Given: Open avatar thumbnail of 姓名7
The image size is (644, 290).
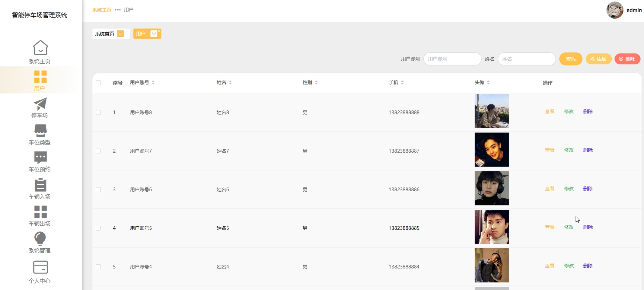Looking at the screenshot, I should coord(492,150).
